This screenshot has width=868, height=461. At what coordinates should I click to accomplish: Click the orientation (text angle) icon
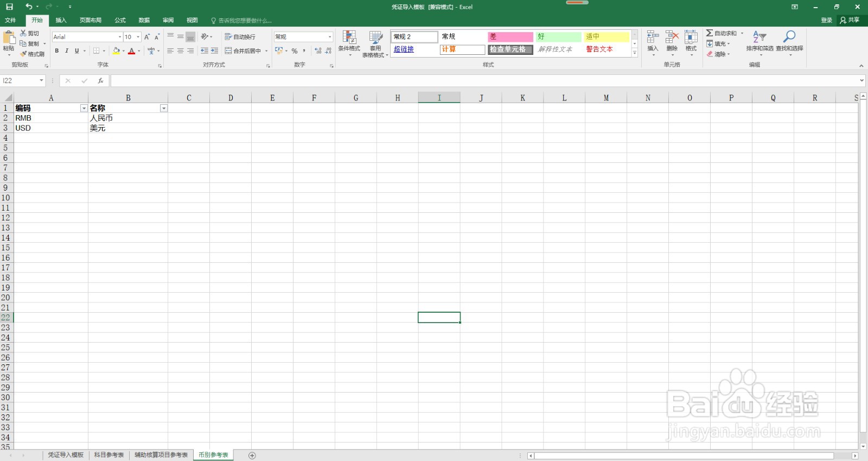coord(205,36)
